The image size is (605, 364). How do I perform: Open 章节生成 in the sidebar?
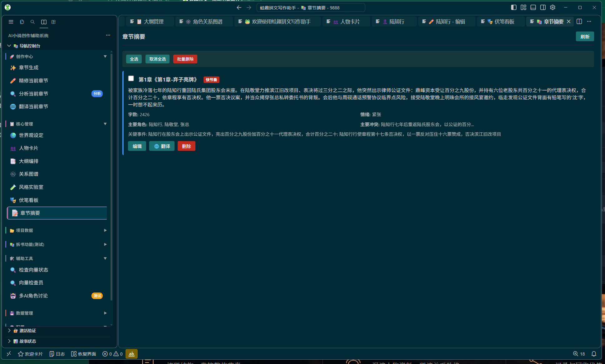click(x=57, y=68)
